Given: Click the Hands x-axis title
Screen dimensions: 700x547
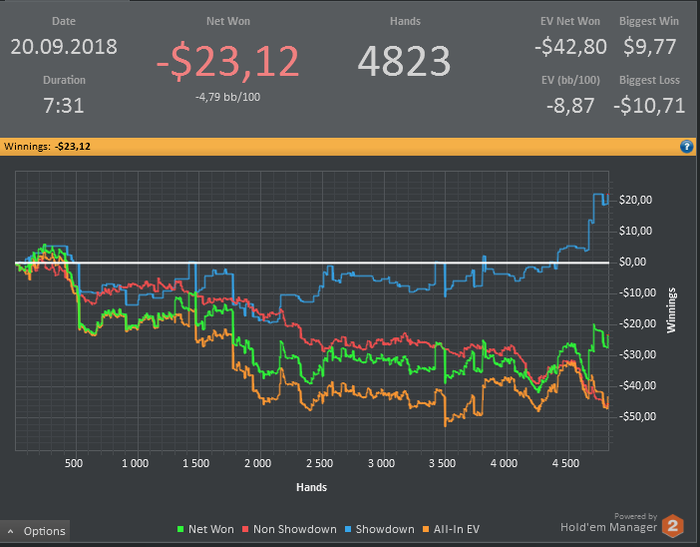Looking at the screenshot, I should tap(312, 487).
